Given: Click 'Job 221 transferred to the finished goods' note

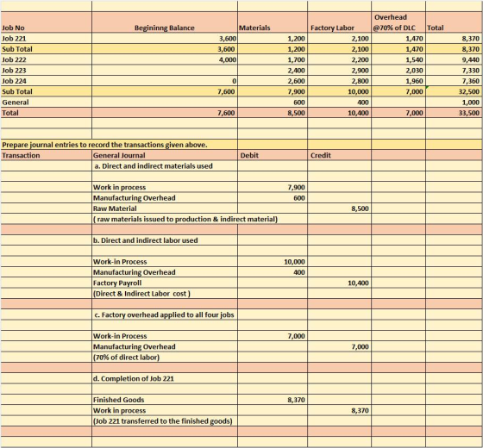Looking at the screenshot, I should (165, 421).
